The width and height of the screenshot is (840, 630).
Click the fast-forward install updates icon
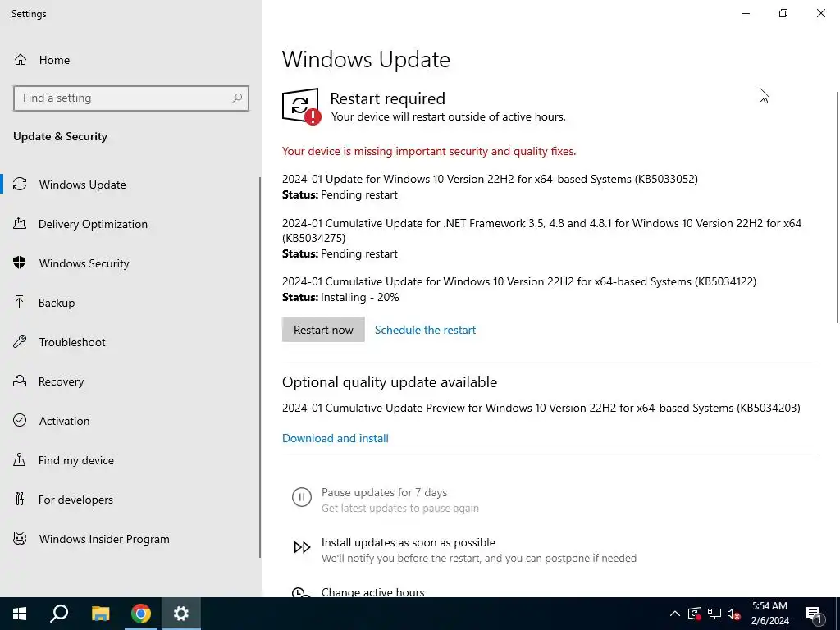[x=302, y=547]
